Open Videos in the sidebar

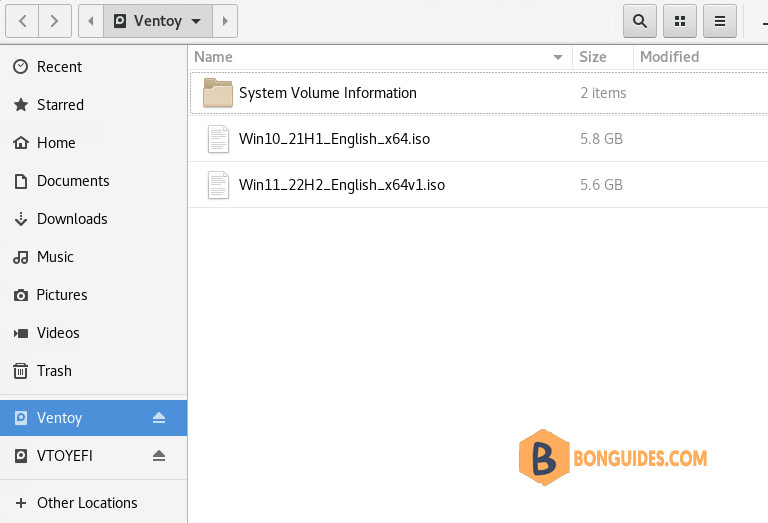pos(93,333)
